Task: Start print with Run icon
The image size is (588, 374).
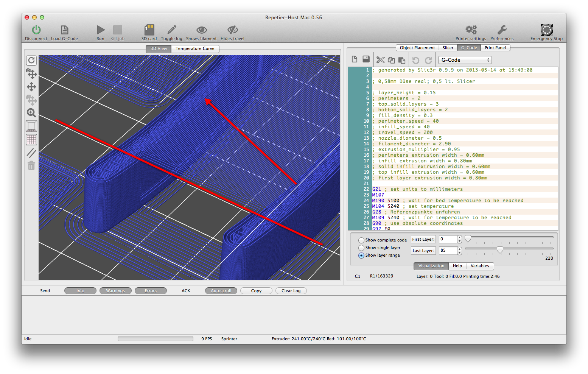Action: pyautogui.click(x=100, y=30)
